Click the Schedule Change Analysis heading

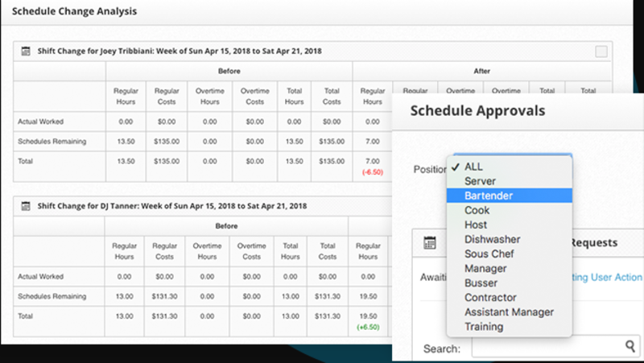74,11
